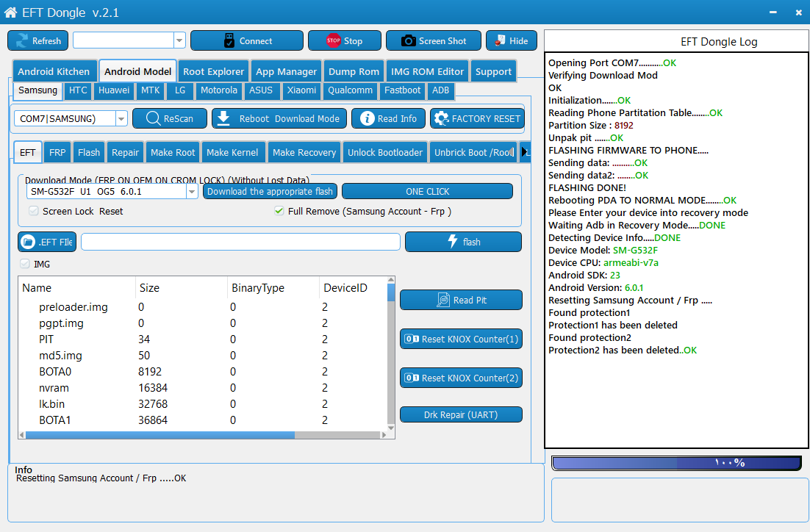Screen dimensions: 810x532
Task: Expand the SM-G532F U1 OG5 6.0.1 model dropdown
Action: click(x=192, y=192)
